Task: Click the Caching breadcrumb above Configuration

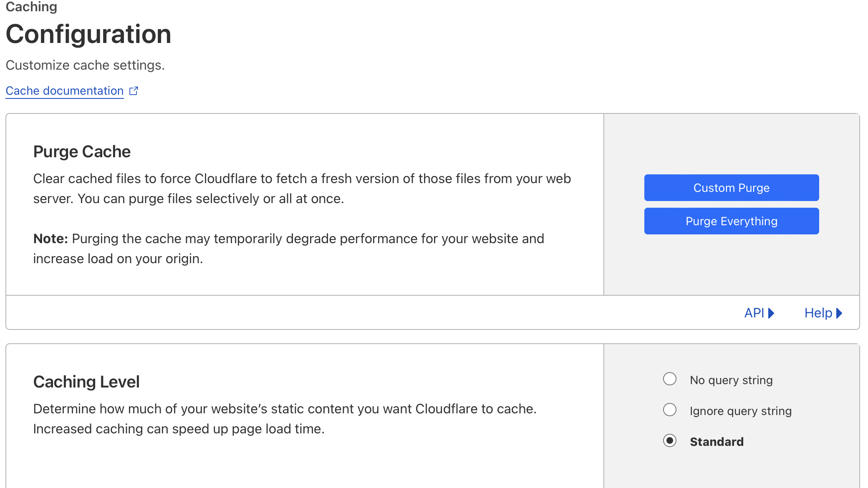Action: point(31,7)
